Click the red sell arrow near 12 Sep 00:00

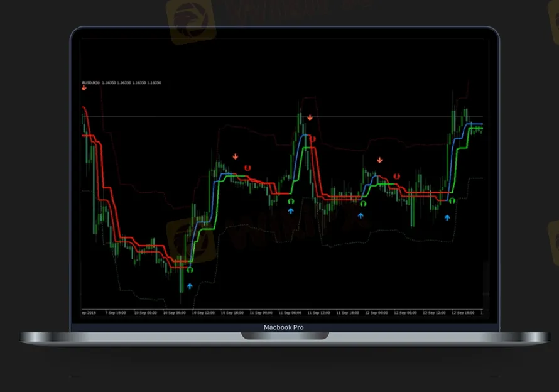[379, 160]
